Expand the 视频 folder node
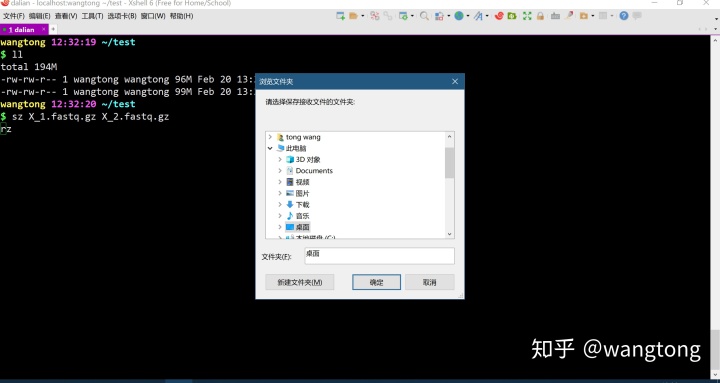 (280, 182)
